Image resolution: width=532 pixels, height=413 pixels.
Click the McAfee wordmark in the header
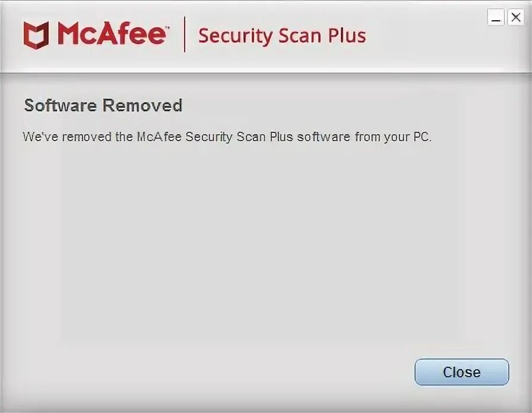(x=112, y=33)
